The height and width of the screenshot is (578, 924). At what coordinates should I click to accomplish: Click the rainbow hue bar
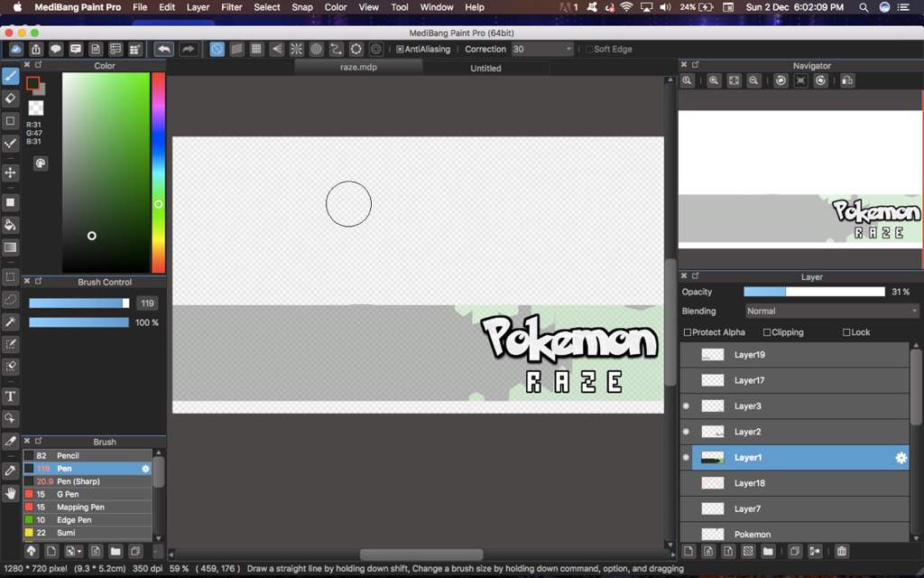tap(159, 172)
